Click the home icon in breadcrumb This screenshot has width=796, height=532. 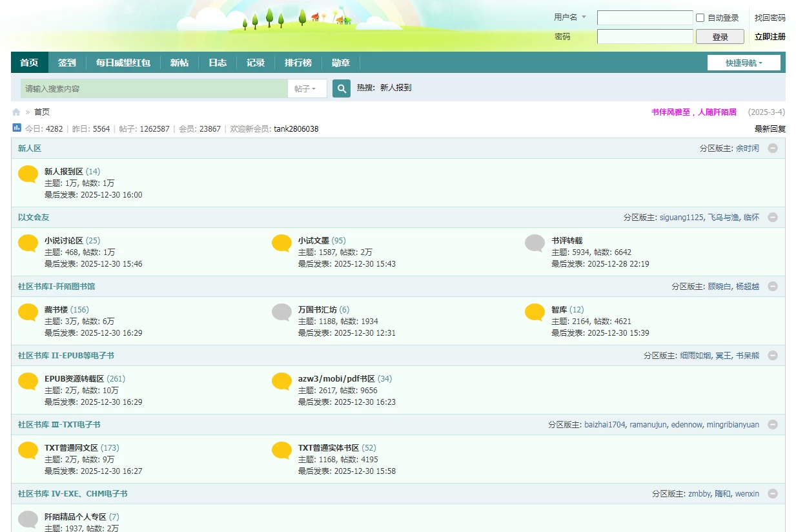(x=16, y=112)
